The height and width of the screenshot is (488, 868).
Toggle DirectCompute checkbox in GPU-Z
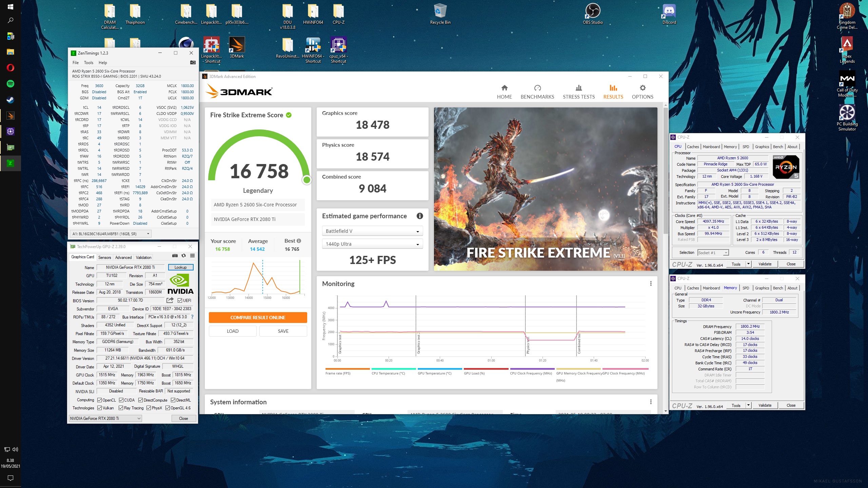click(140, 400)
